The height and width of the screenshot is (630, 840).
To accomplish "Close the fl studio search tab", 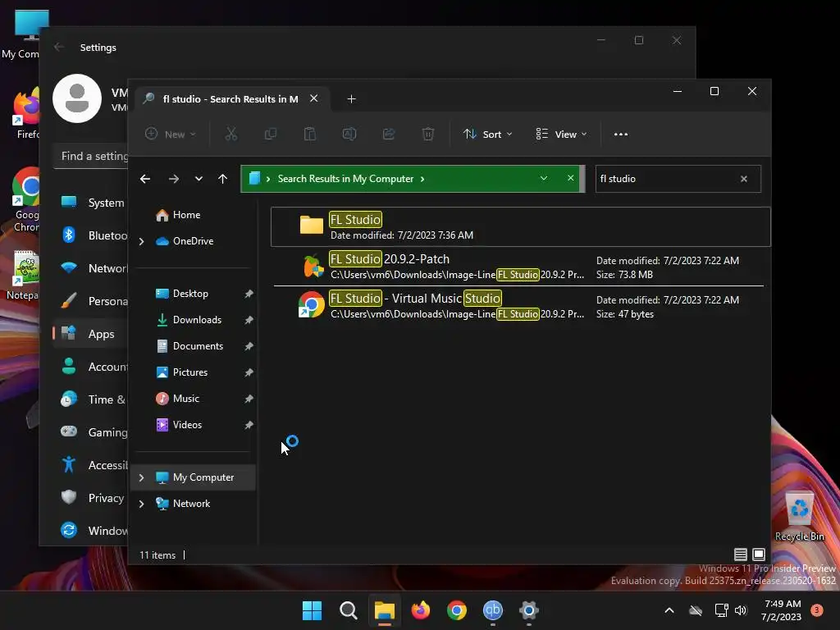I will click(x=314, y=98).
